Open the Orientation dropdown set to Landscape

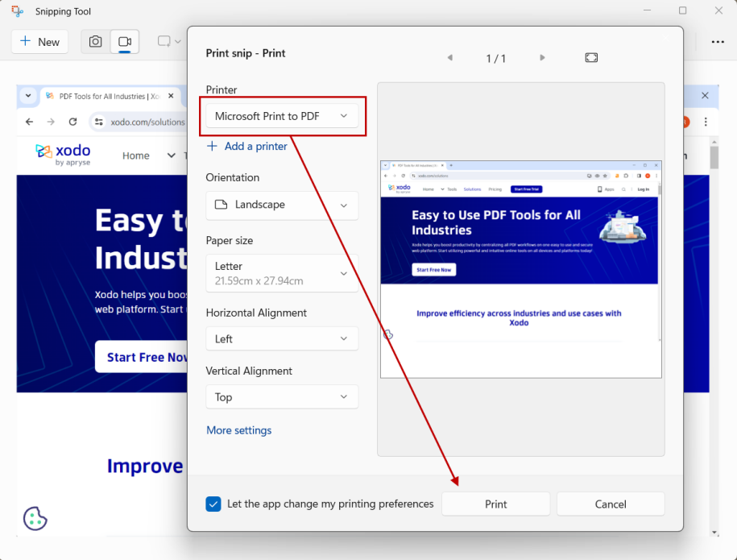tap(282, 205)
